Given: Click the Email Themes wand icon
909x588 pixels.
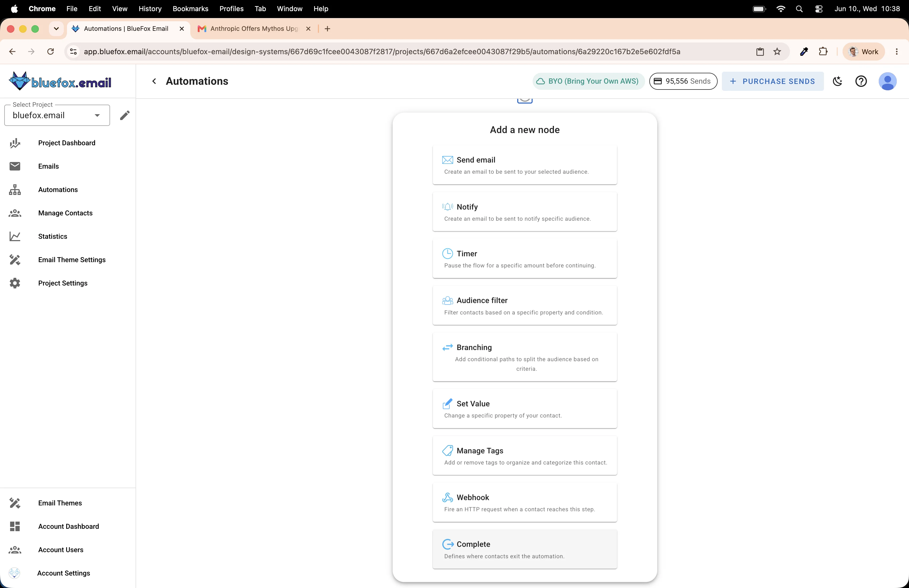Looking at the screenshot, I should (15, 503).
